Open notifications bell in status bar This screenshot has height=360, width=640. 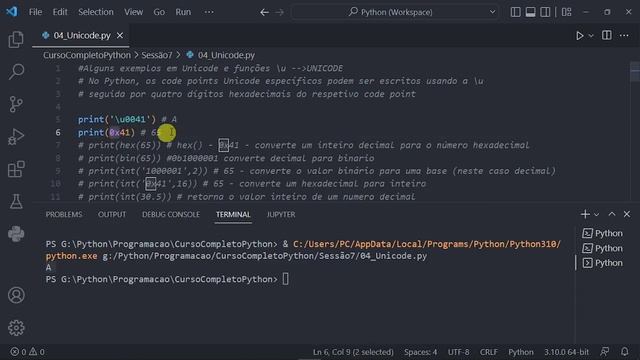pyautogui.click(x=624, y=351)
